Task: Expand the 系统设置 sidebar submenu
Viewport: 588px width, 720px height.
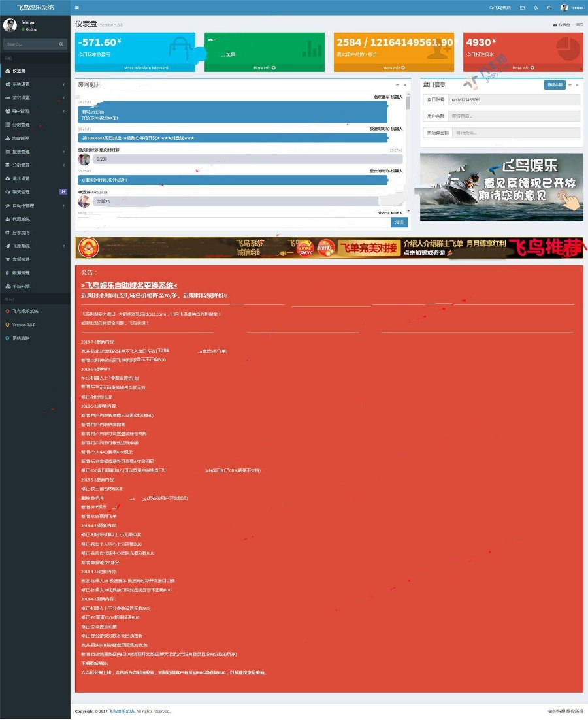Action: pyautogui.click(x=35, y=84)
